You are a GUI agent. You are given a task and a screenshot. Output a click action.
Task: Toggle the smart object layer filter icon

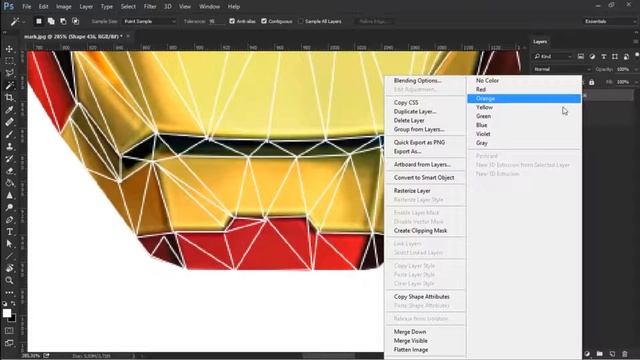626,56
